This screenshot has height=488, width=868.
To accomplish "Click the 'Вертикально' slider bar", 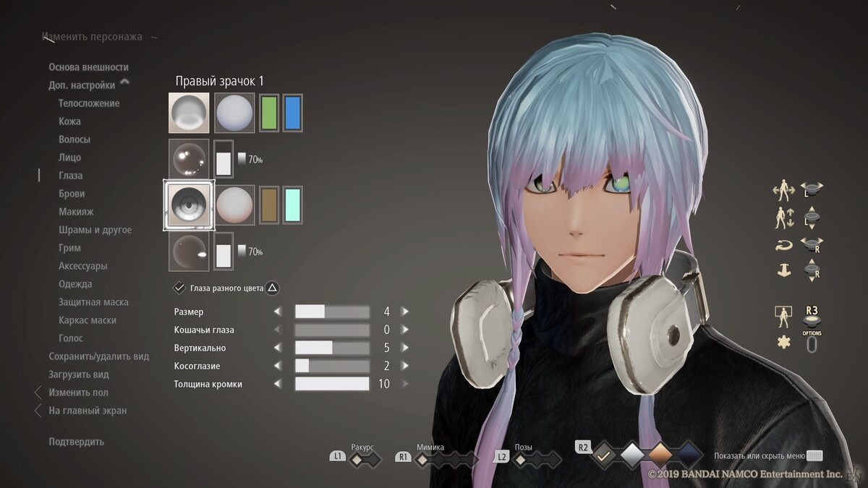I will pos(332,348).
